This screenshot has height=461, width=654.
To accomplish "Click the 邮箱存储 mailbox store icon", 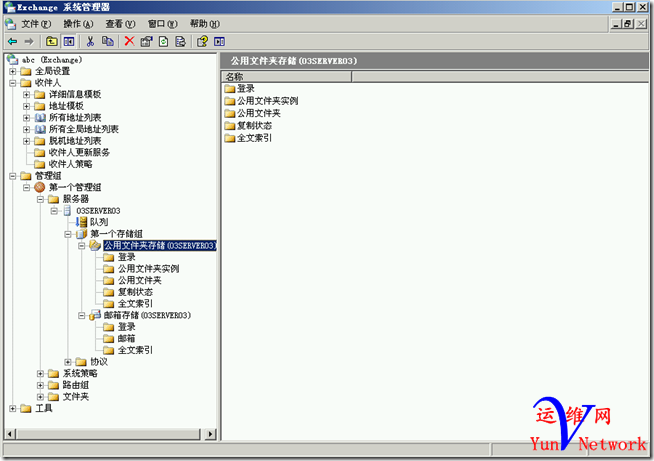I will [95, 315].
